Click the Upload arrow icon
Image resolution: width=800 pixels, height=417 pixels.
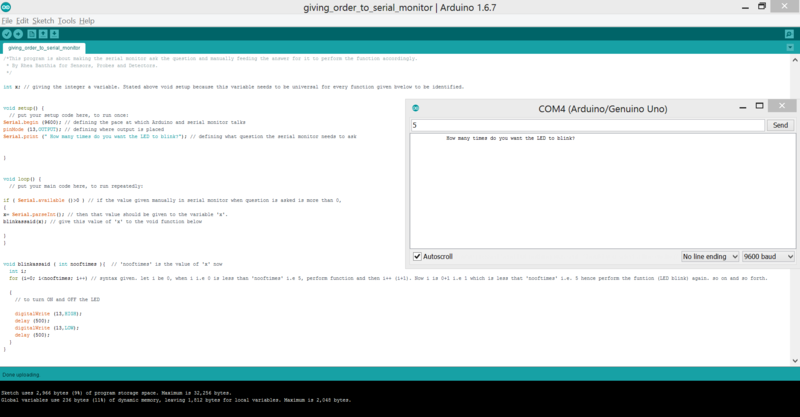click(17, 33)
